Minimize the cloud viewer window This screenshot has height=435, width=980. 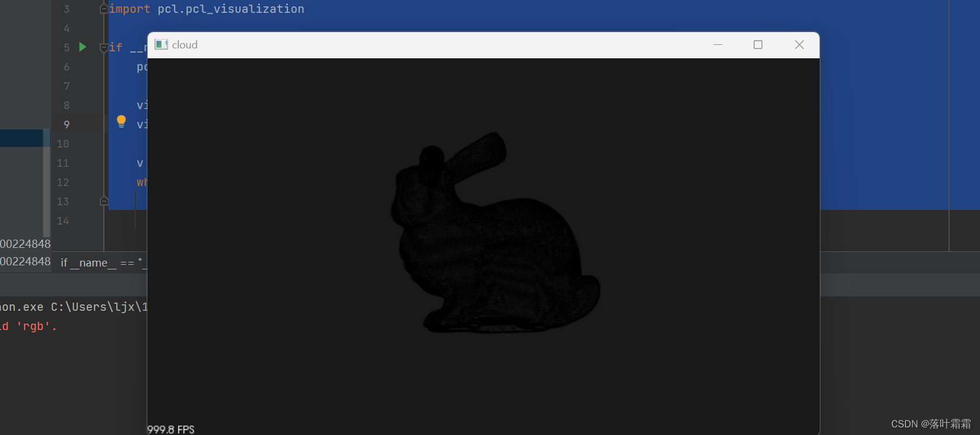pyautogui.click(x=717, y=45)
